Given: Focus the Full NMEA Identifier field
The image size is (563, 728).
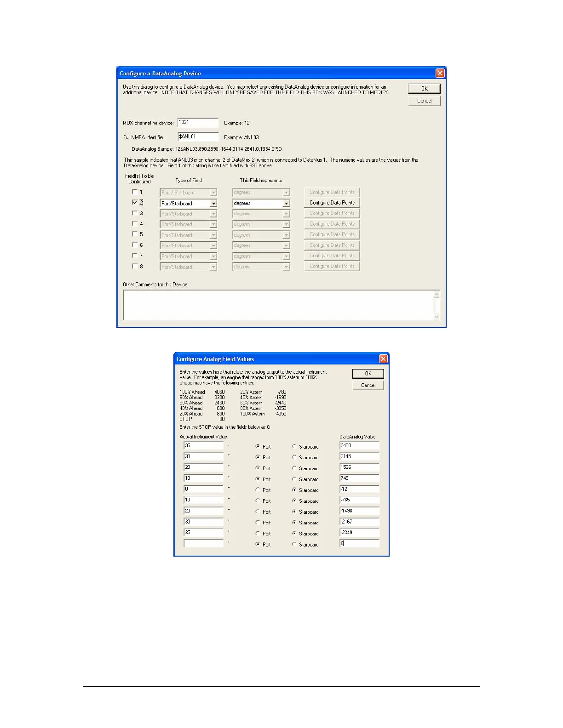Looking at the screenshot, I should point(198,136).
